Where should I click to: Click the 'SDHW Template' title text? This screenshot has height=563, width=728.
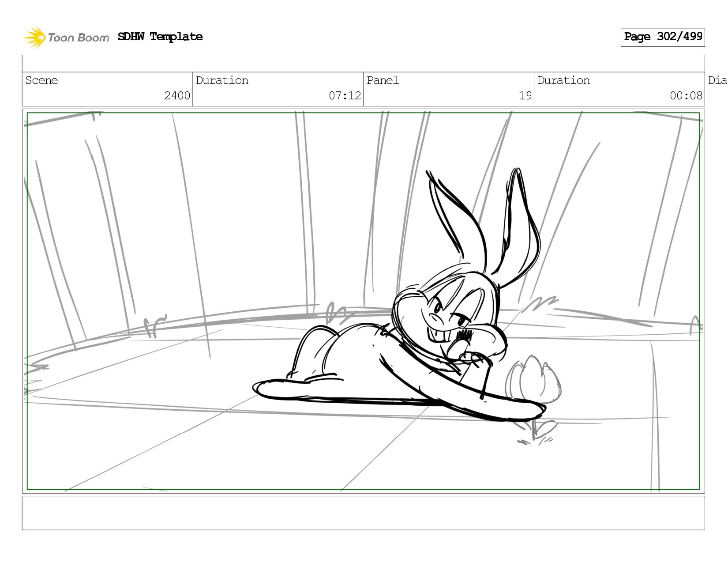pyautogui.click(x=160, y=37)
